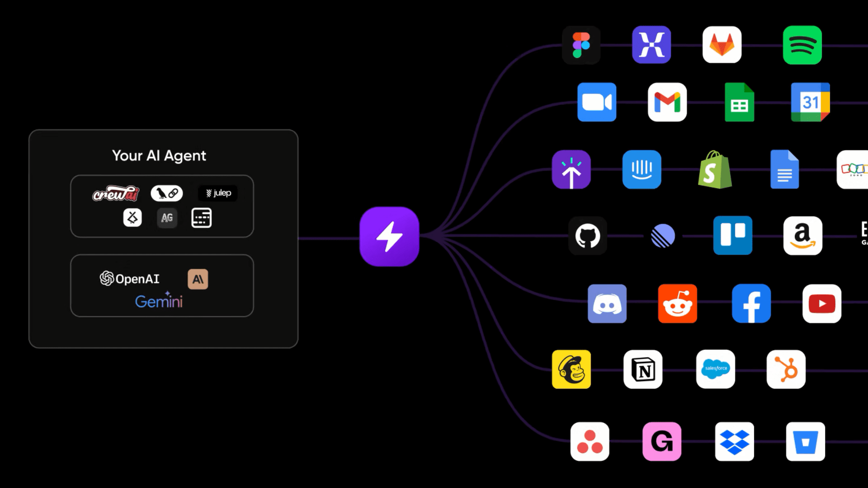Select the Trello icon
Screen dimensions: 868x488
pyautogui.click(x=733, y=235)
